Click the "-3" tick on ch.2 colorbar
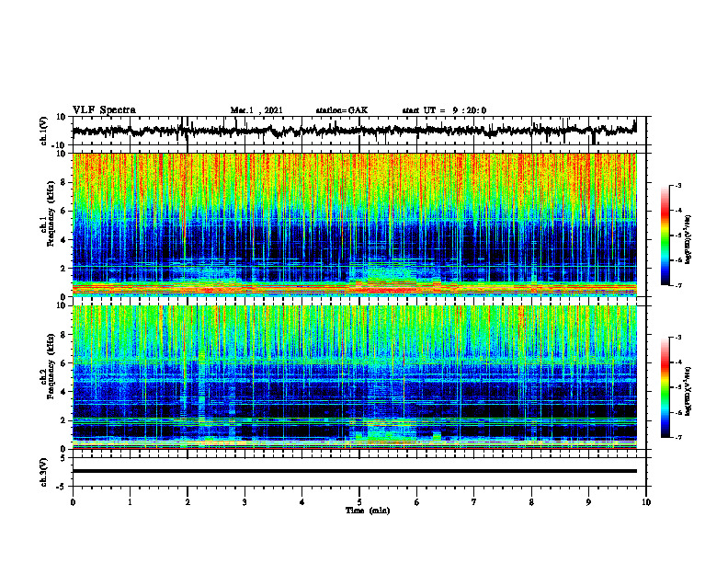This screenshot has width=728, height=563. [677, 338]
